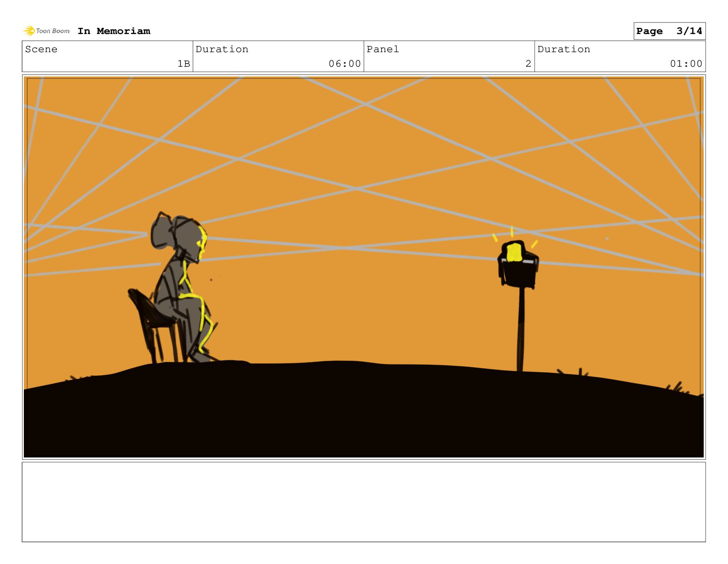Click the scene value '1B'
The height and width of the screenshot is (564, 728).
184,64
